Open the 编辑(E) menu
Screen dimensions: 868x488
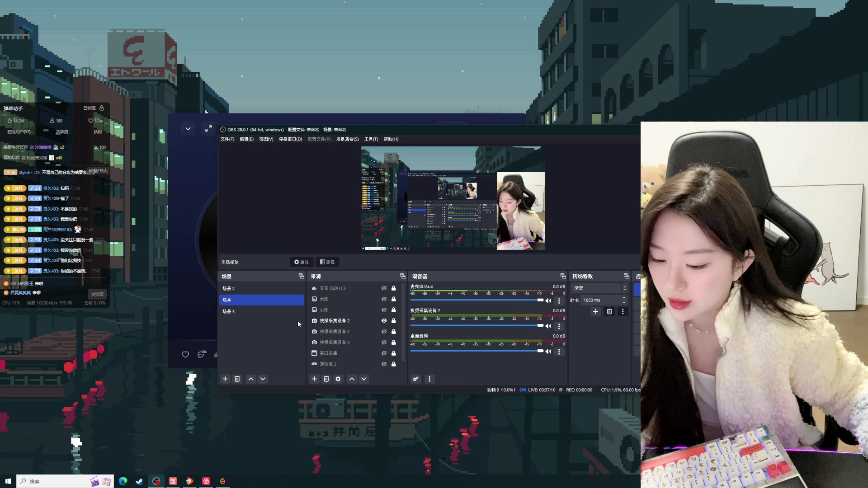tap(246, 139)
